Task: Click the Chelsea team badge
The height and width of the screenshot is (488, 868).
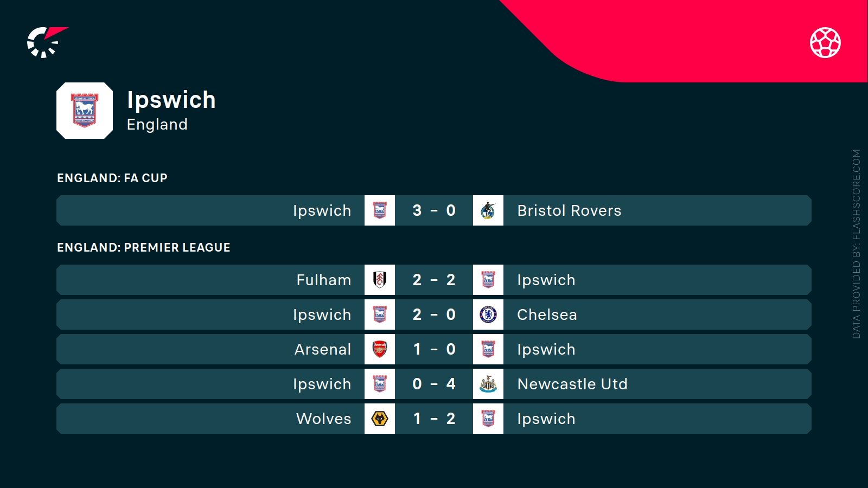Action: (x=488, y=314)
